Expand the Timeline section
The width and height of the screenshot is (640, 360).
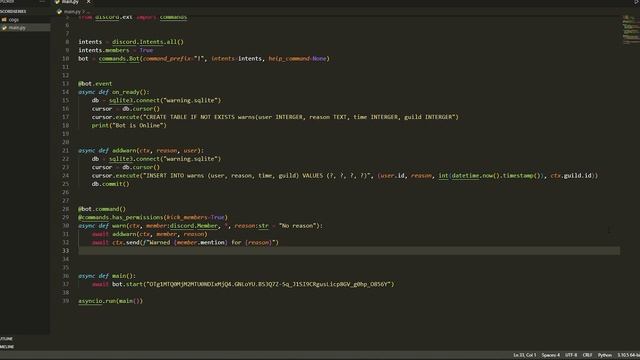(x=7, y=347)
